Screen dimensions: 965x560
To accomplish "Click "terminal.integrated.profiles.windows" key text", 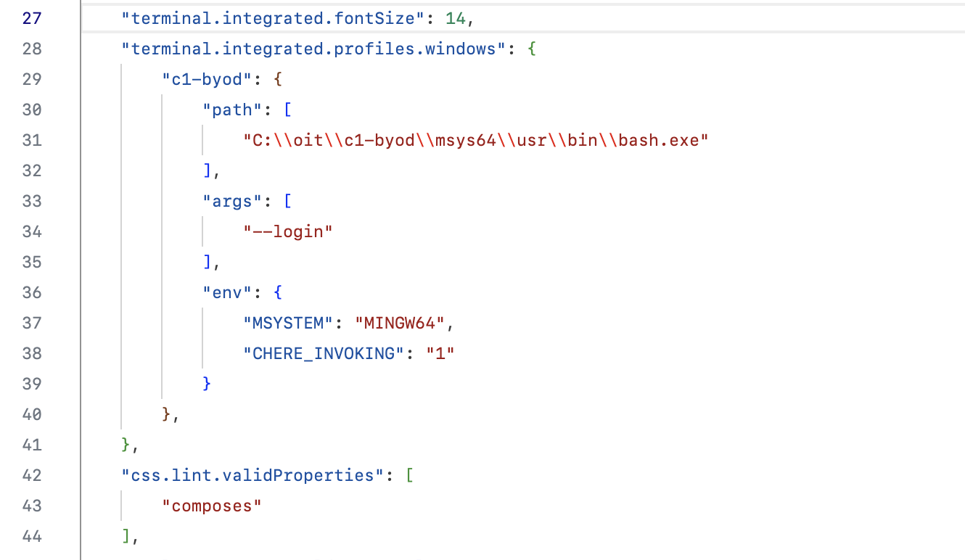I will pos(313,49).
